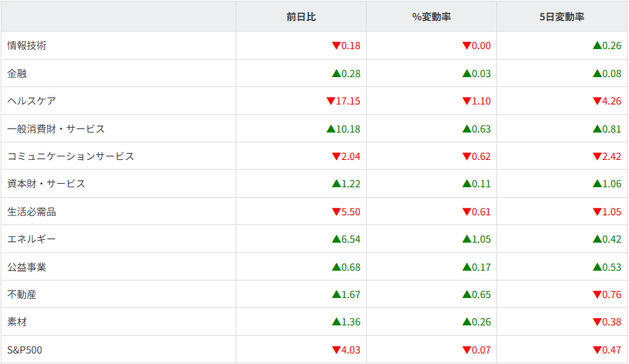
Task: Sort by the 5日変動率 column header
Action: [562, 17]
